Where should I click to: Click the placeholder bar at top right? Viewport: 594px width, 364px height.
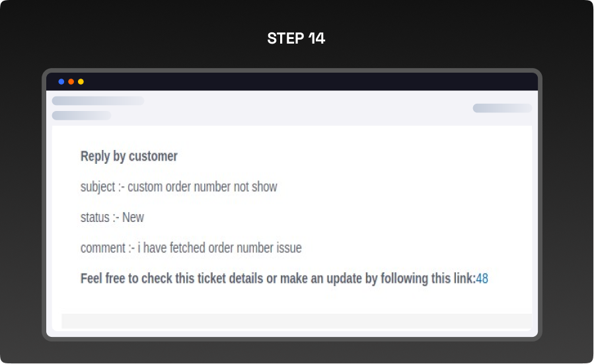[x=502, y=108]
